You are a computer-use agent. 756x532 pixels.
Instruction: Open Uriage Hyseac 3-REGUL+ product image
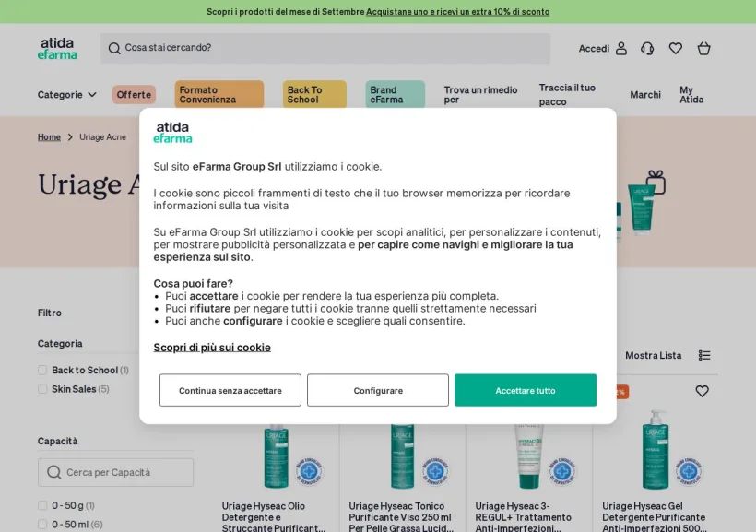pyautogui.click(x=529, y=455)
